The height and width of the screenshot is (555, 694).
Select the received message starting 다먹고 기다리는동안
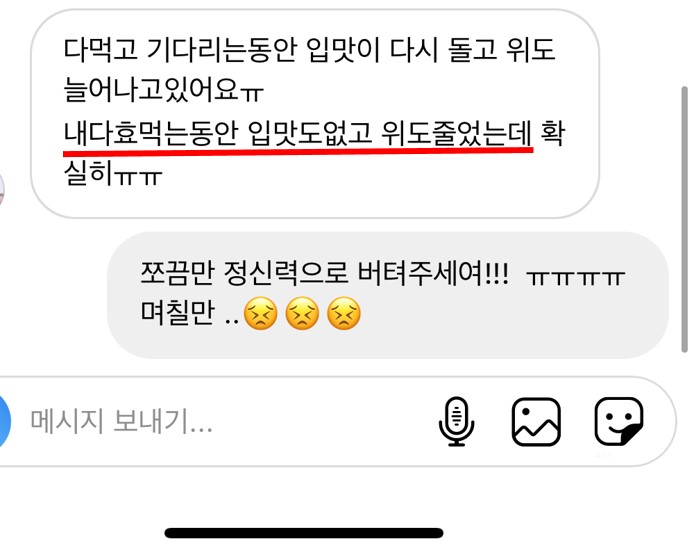coord(315,114)
